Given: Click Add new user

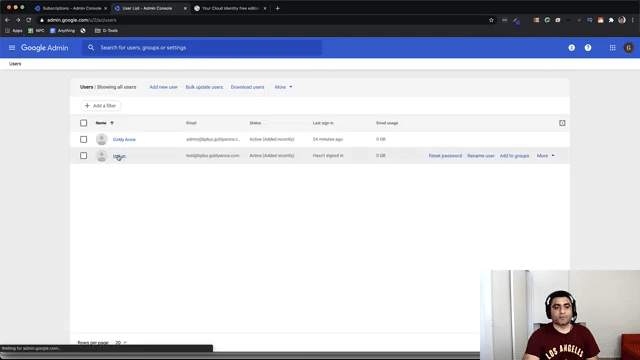Looking at the screenshot, I should pos(163,87).
